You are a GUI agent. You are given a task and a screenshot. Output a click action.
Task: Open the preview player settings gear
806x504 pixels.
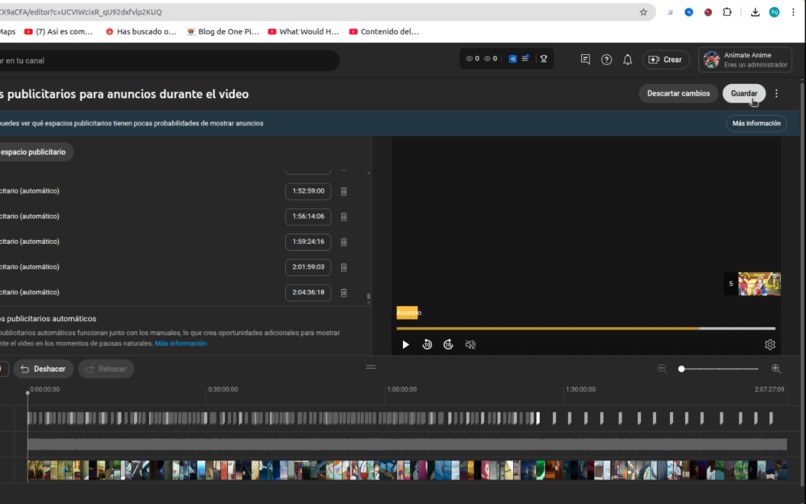[x=770, y=345]
